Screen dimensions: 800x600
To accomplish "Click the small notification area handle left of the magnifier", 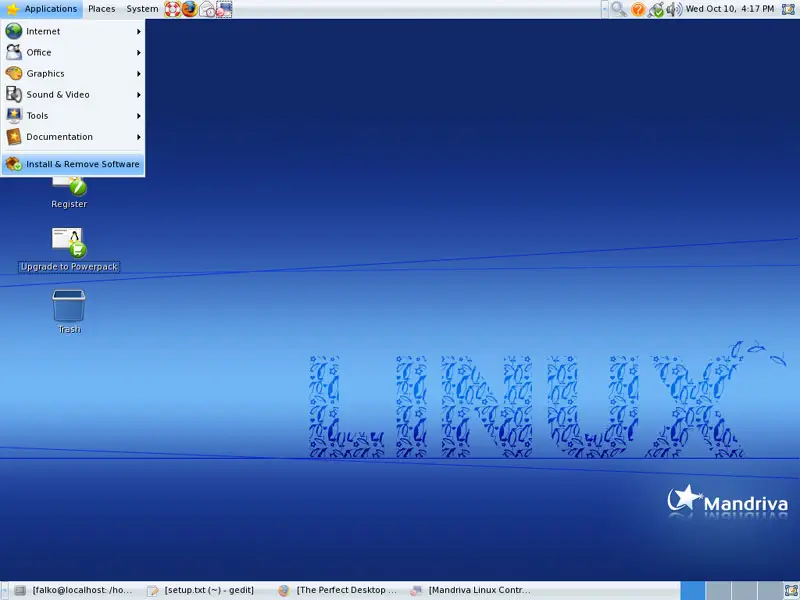I will click(x=605, y=9).
